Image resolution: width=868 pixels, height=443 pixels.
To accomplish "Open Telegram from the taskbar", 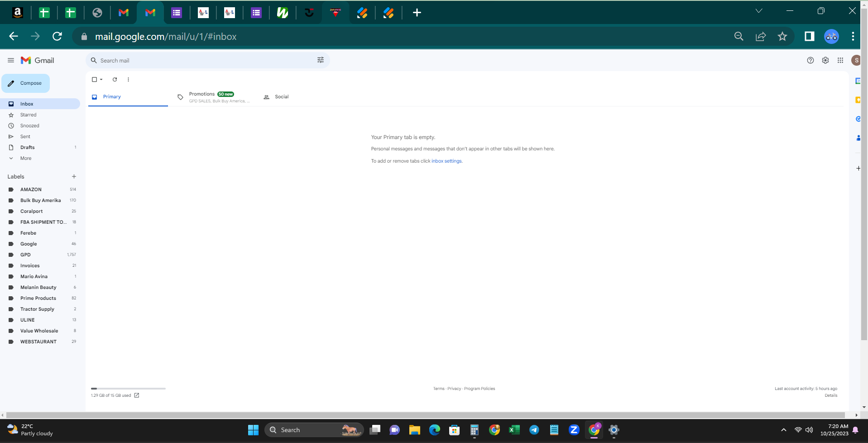I will click(534, 430).
